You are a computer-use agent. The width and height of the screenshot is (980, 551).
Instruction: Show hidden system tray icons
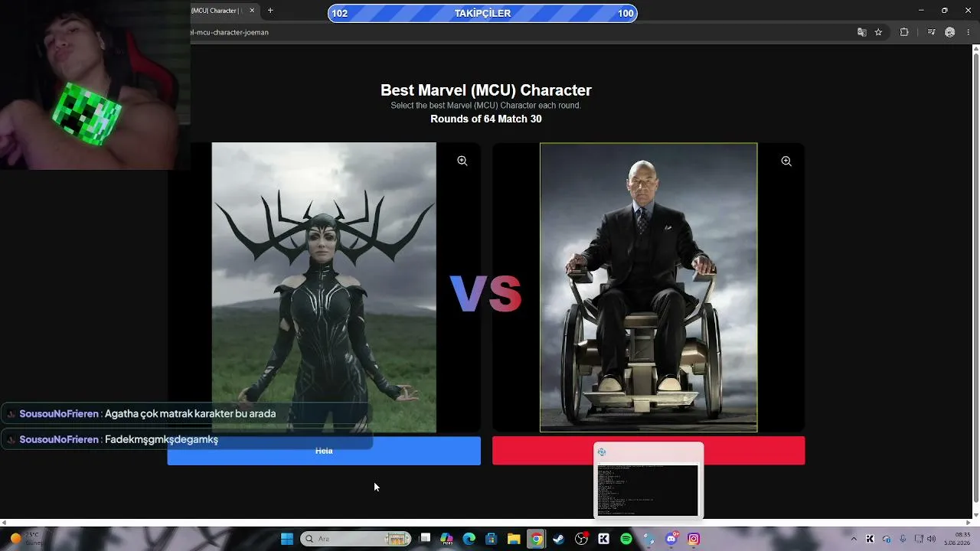click(x=854, y=539)
